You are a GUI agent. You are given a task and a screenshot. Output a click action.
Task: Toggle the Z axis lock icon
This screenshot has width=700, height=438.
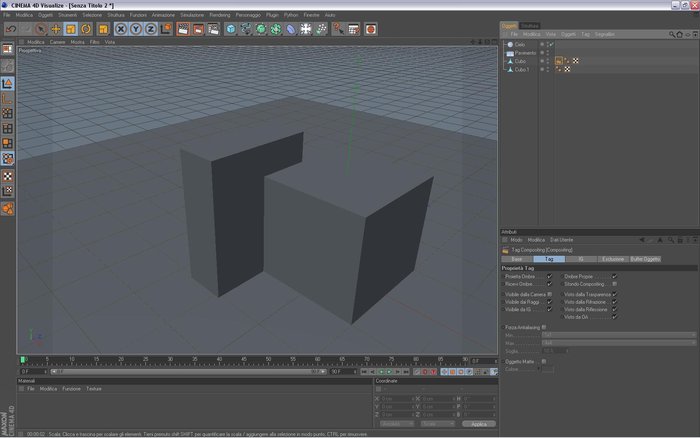tap(151, 29)
